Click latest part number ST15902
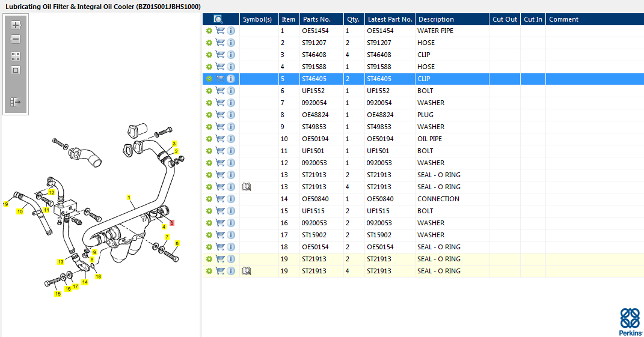 click(379, 235)
